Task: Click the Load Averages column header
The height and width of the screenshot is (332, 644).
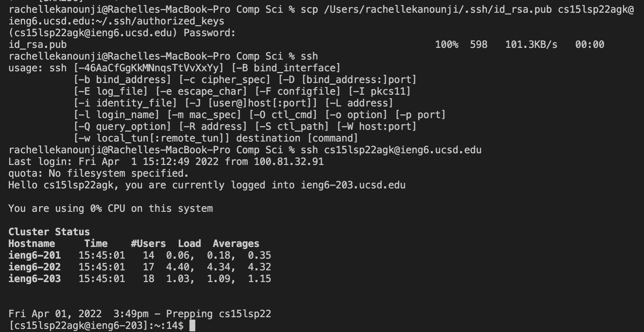Action: pyautogui.click(x=218, y=243)
